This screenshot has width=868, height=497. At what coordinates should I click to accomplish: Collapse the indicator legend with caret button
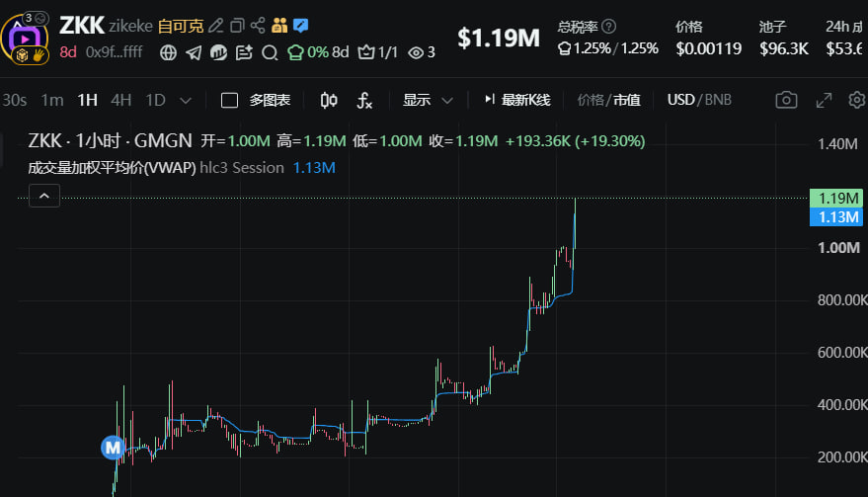[x=44, y=196]
